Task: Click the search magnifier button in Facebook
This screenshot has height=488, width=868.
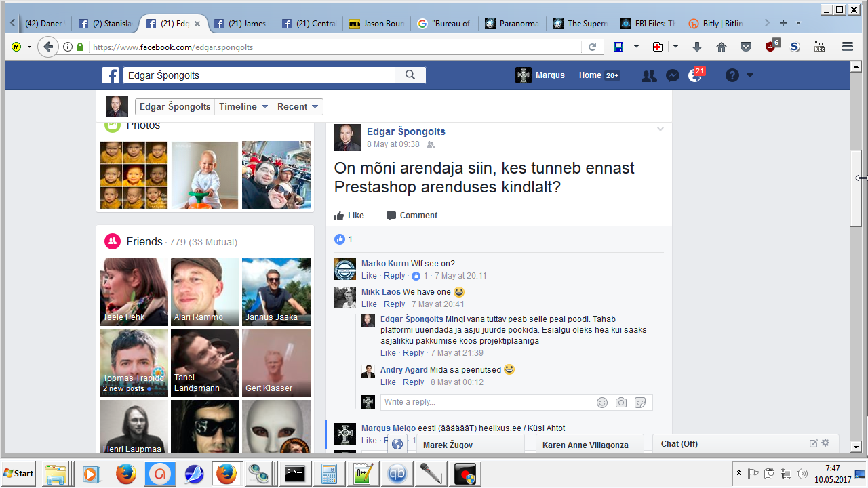Action: coord(410,75)
